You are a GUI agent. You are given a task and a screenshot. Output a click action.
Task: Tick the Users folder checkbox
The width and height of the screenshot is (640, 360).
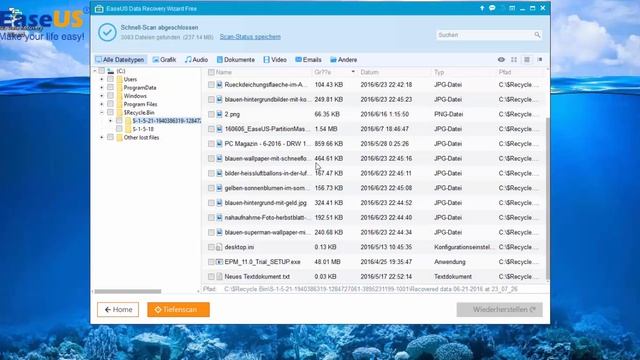(x=110, y=79)
